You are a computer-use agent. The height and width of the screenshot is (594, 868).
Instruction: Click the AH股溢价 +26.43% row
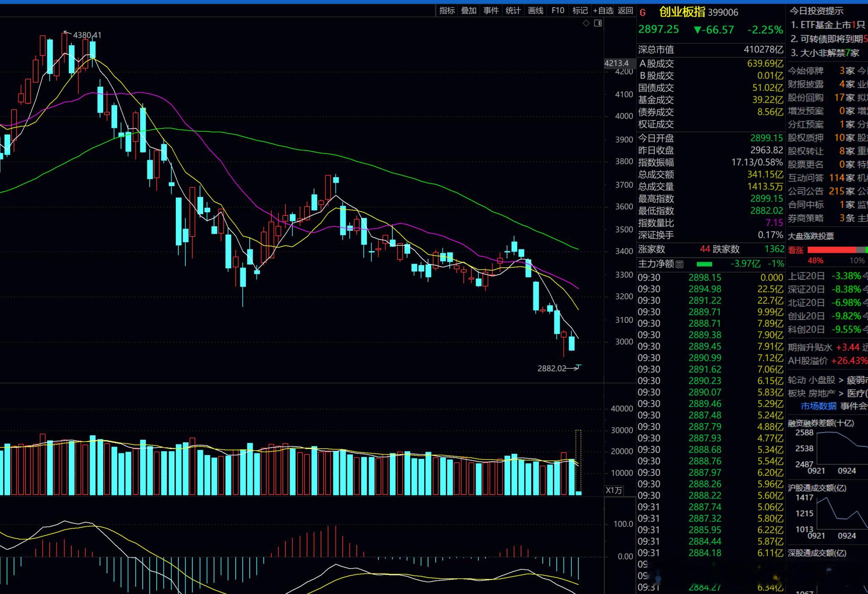tap(828, 361)
